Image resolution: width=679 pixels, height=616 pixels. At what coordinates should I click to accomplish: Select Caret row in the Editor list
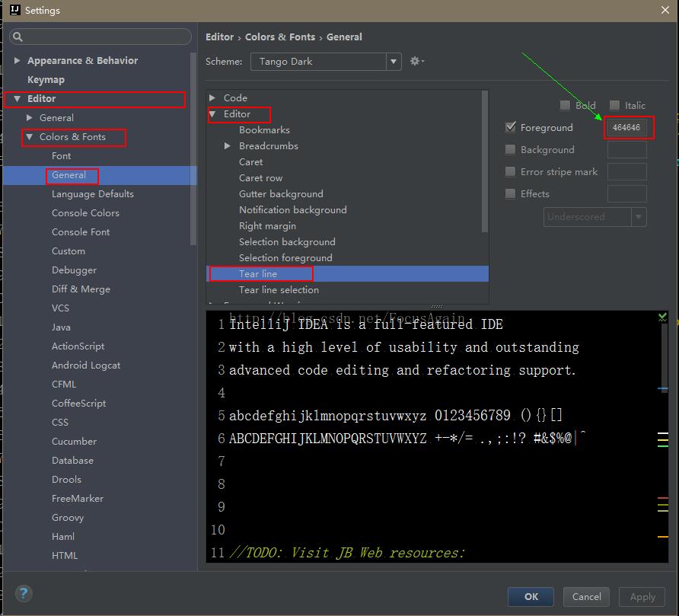(x=260, y=178)
